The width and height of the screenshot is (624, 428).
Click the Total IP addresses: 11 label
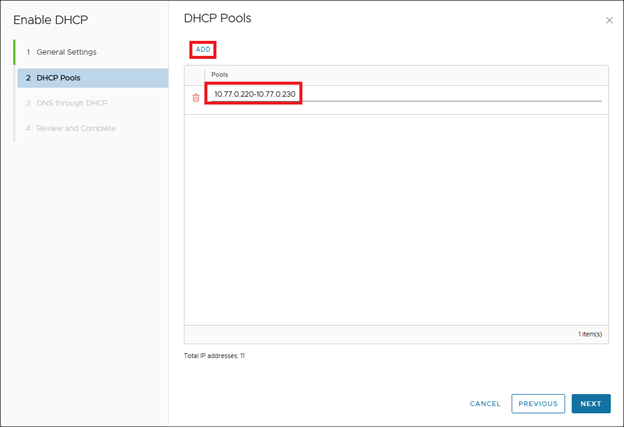click(215, 356)
